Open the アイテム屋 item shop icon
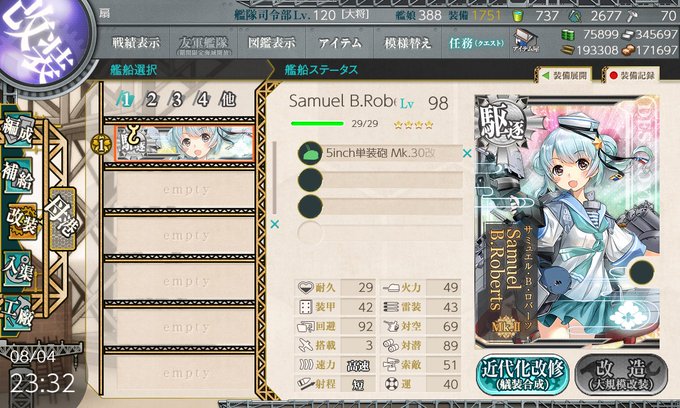This screenshot has height=408, width=680. (x=526, y=42)
